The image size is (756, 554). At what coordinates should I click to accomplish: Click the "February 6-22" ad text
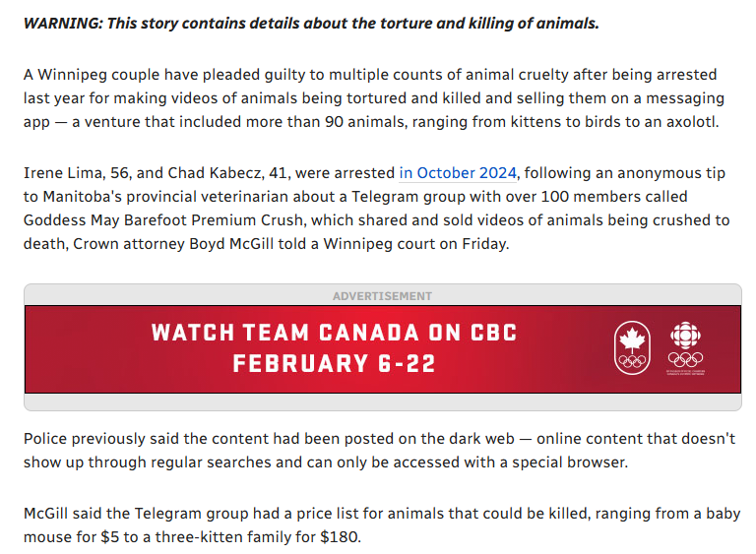334,364
